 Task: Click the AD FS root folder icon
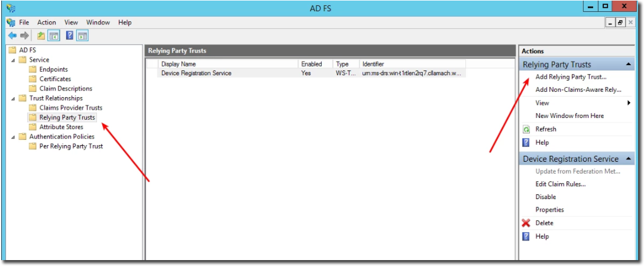tap(12, 50)
